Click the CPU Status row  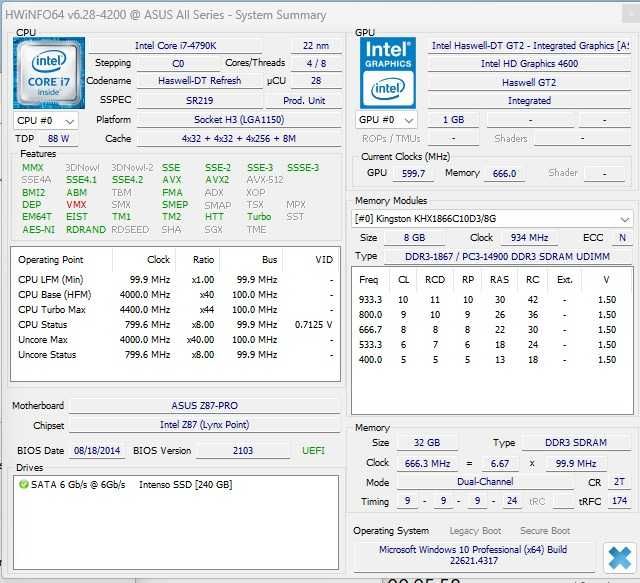pyautogui.click(x=175, y=325)
